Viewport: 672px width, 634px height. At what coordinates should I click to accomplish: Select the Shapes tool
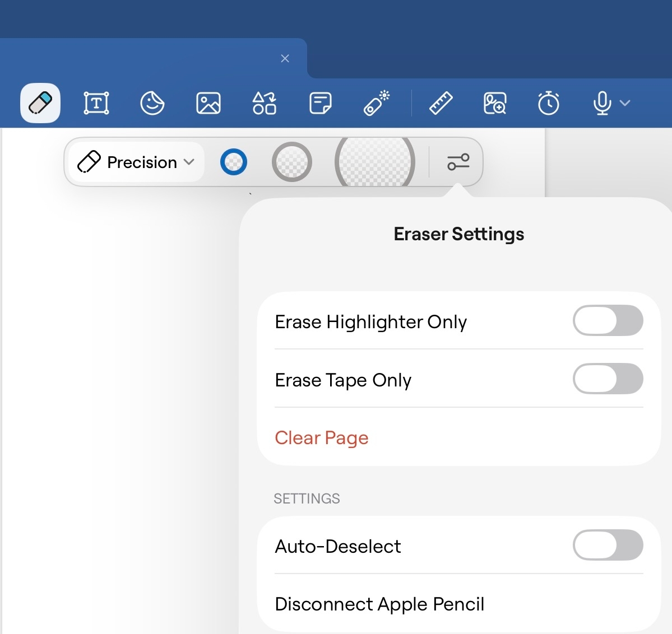tap(265, 103)
